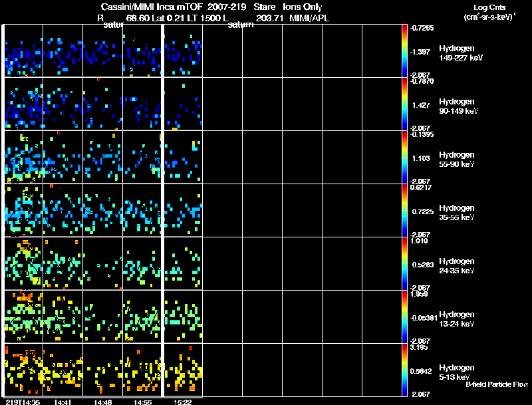The image size is (532, 405).
Task: Open the 15:22 panel for Hydrogen 149-227 keV
Action: (184, 51)
